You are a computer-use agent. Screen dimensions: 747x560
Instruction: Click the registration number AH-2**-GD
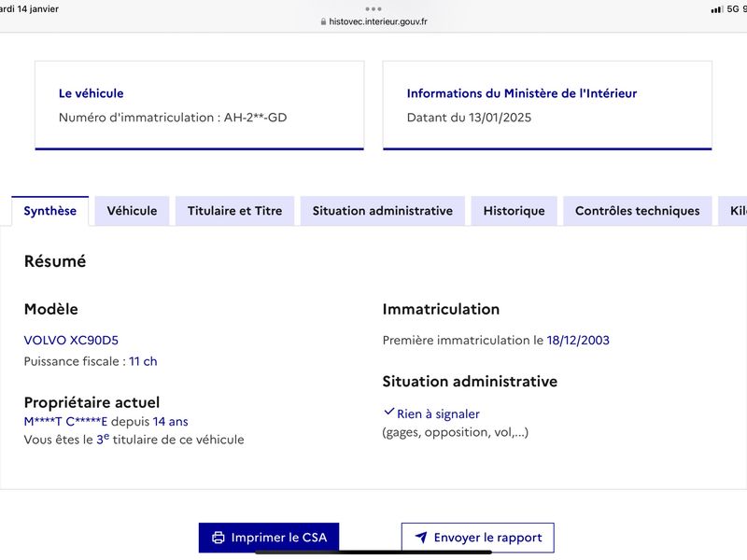coord(255,118)
